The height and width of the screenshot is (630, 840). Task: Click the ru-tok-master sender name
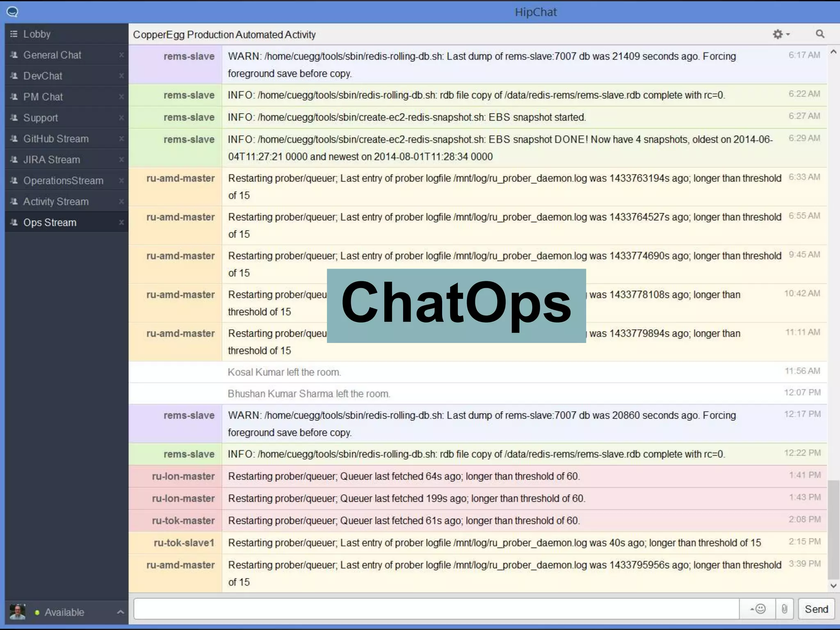(183, 520)
